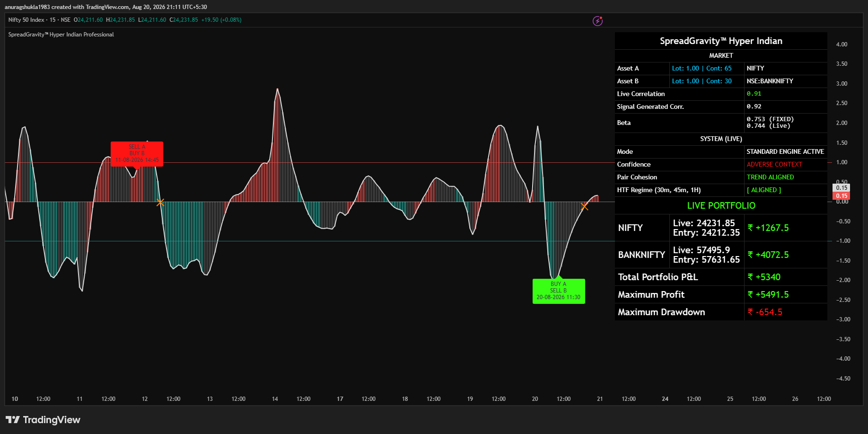868x434 pixels.
Task: Select the orange X marker below the red SELL A label
Action: click(160, 203)
